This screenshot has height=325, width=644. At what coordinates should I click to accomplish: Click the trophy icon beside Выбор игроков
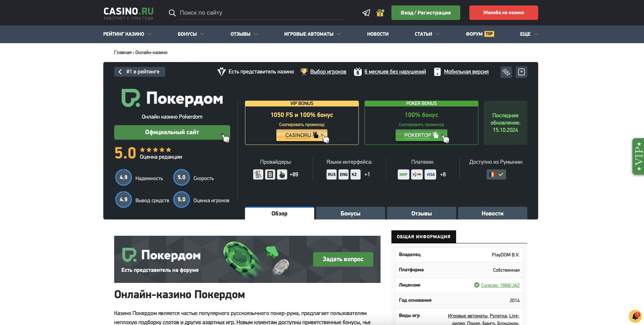tap(304, 72)
